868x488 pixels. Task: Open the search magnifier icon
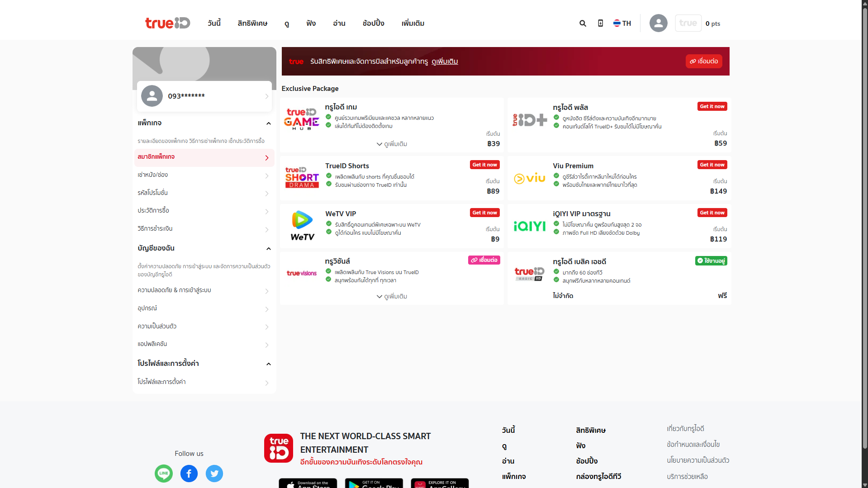point(583,24)
